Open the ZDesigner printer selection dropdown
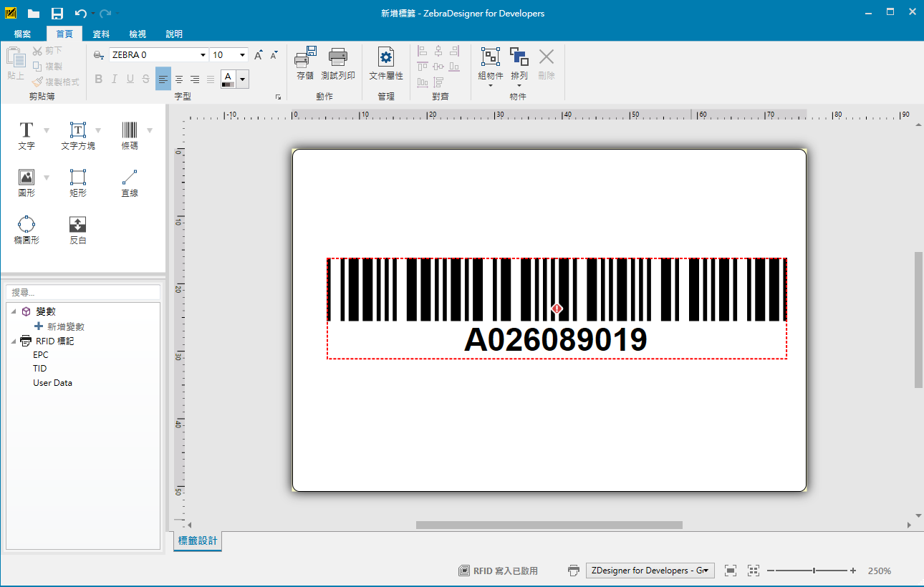The image size is (924, 587). (x=650, y=571)
